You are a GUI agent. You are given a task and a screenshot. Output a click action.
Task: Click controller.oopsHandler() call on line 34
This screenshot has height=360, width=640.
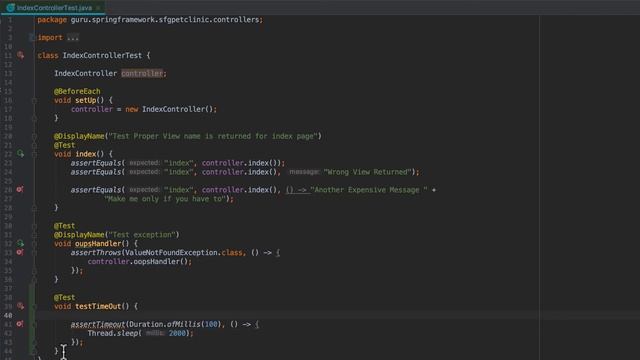(x=138, y=262)
